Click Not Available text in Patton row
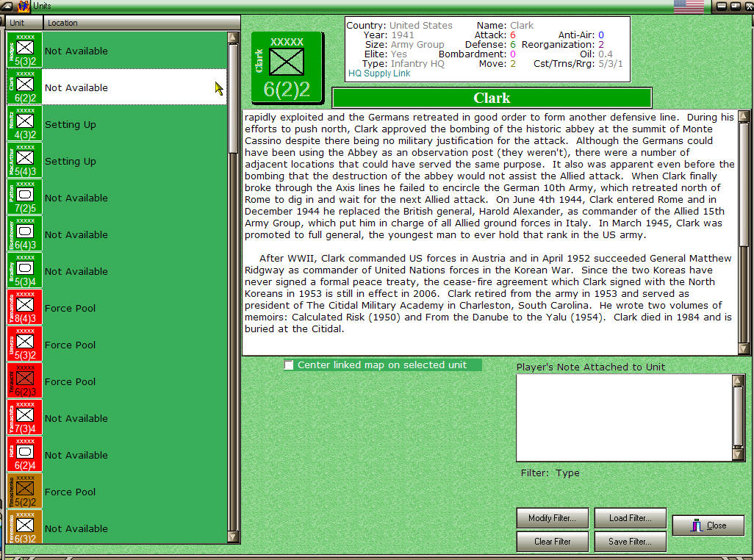Viewport: 754px width, 560px height. point(76,198)
